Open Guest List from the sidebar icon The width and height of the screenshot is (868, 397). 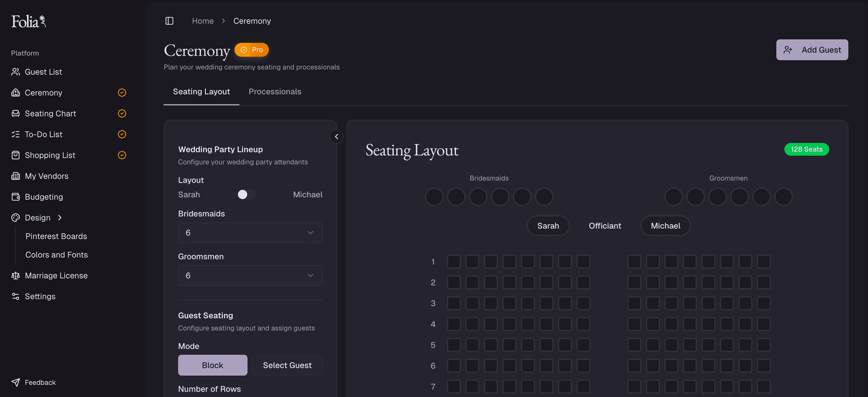click(16, 71)
